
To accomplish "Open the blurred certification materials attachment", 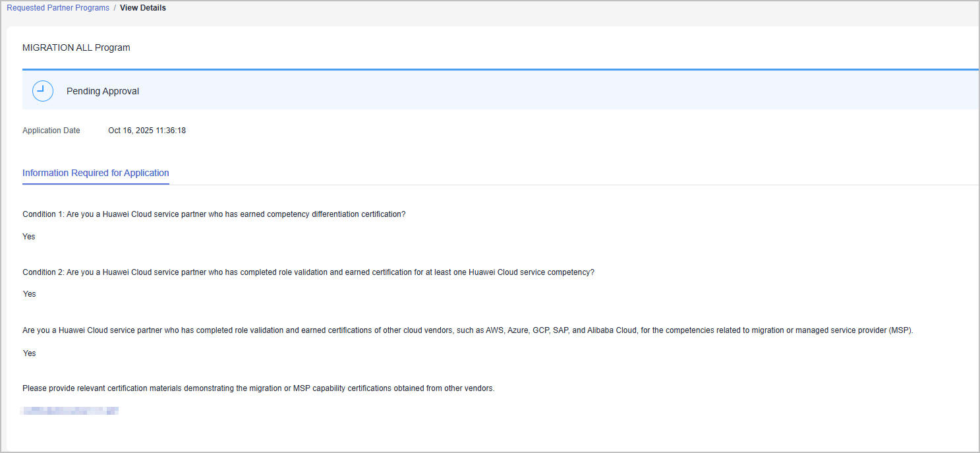I will point(70,411).
